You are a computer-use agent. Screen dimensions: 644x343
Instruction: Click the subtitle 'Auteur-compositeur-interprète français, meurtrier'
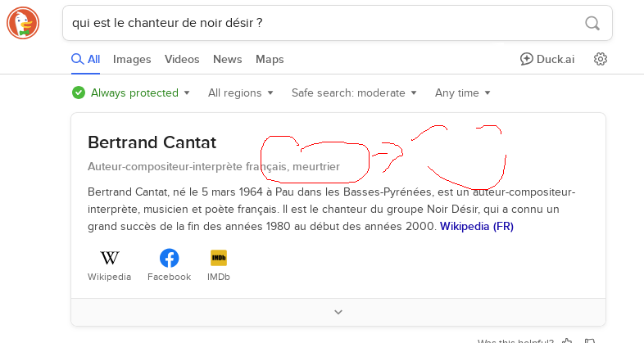(x=214, y=166)
